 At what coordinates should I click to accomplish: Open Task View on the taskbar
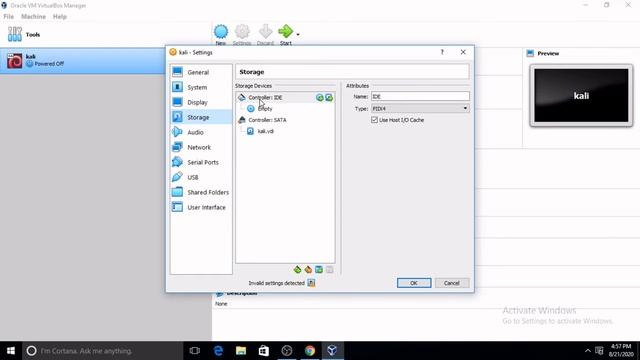(195, 351)
